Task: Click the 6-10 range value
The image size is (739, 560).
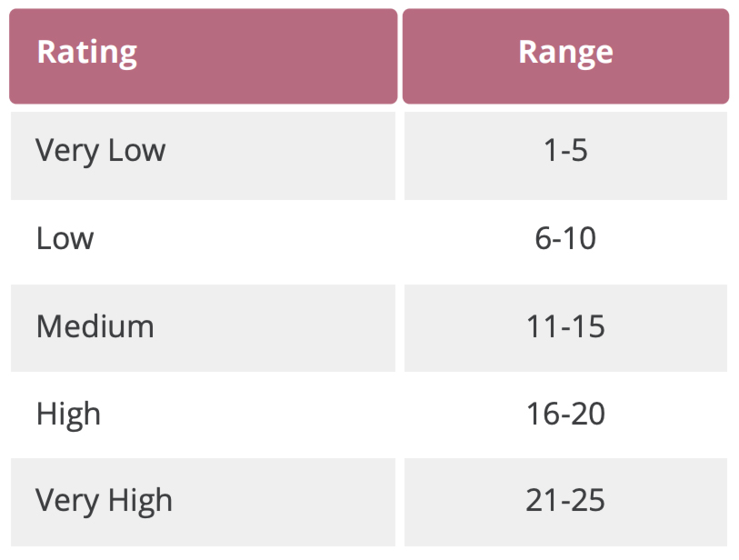Action: tap(565, 238)
